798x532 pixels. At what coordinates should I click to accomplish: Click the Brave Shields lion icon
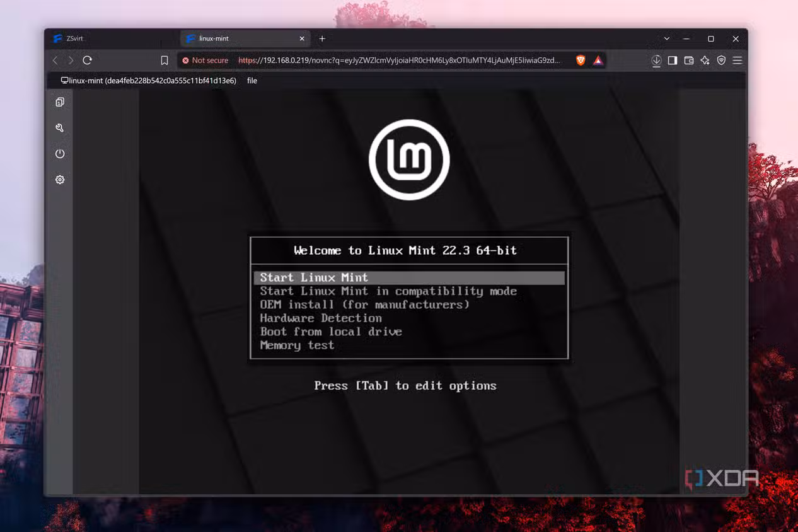(581, 60)
